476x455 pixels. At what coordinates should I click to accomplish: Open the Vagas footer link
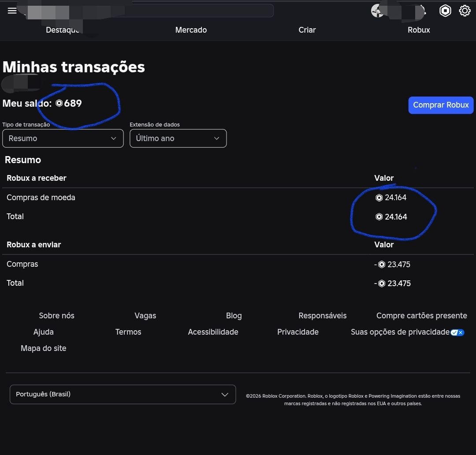145,316
